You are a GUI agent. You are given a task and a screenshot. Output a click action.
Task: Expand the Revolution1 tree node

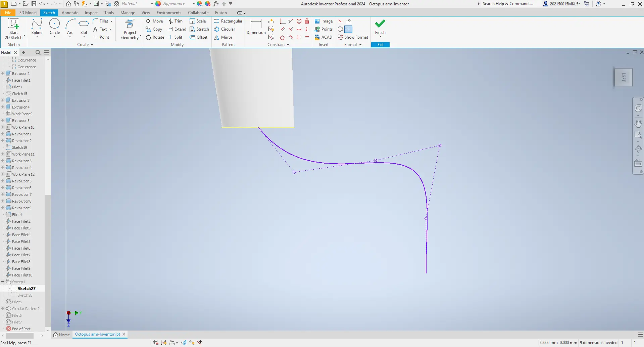click(3, 134)
